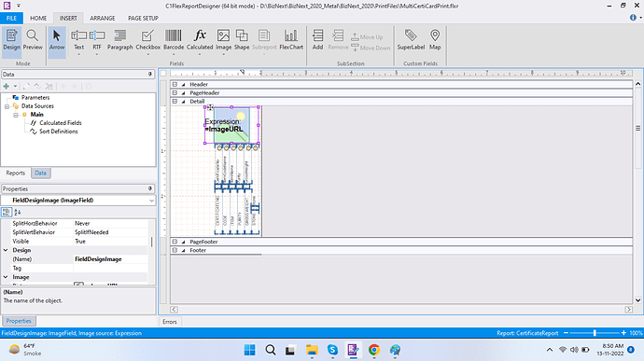This screenshot has width=644, height=361.
Task: Open the Errors panel
Action: coord(170,322)
